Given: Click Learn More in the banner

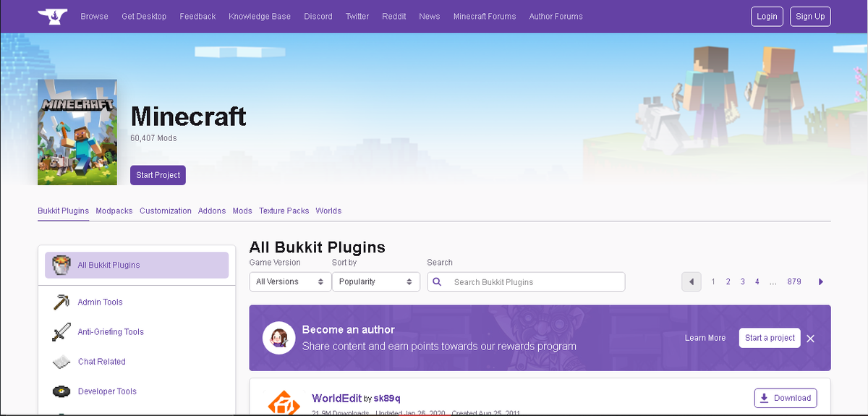Looking at the screenshot, I should (705, 338).
